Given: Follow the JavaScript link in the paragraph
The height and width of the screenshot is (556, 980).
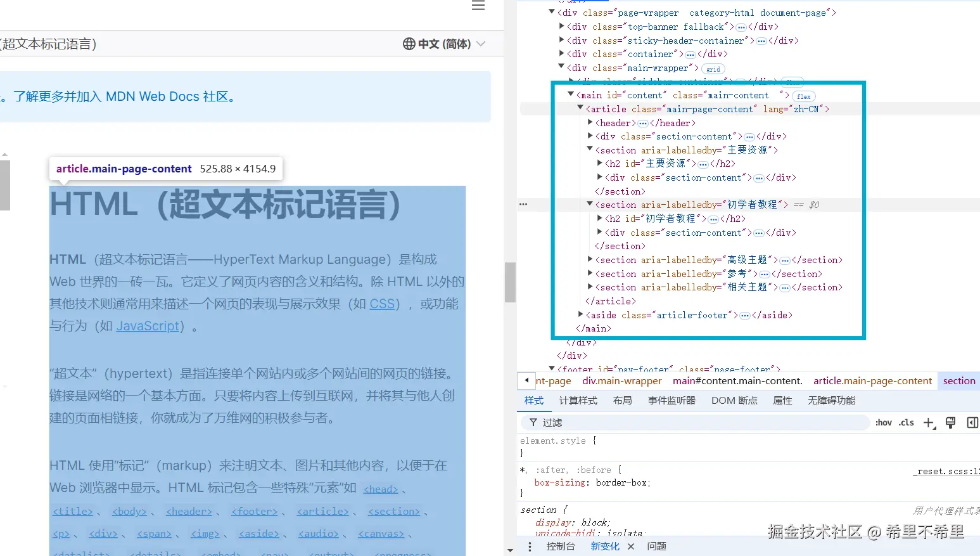Looking at the screenshot, I should pos(148,326).
